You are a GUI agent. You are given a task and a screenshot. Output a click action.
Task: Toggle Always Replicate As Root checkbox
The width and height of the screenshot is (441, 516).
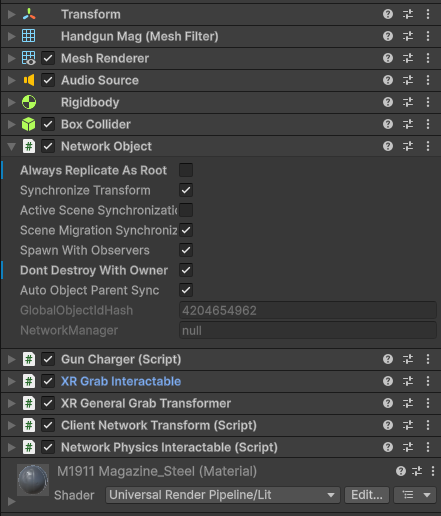tap(186, 170)
